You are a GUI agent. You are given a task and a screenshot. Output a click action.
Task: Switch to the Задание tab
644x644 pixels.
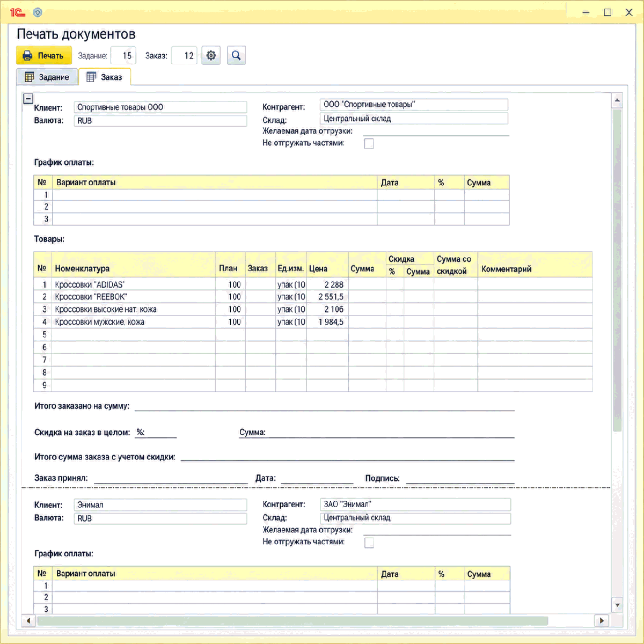click(47, 77)
